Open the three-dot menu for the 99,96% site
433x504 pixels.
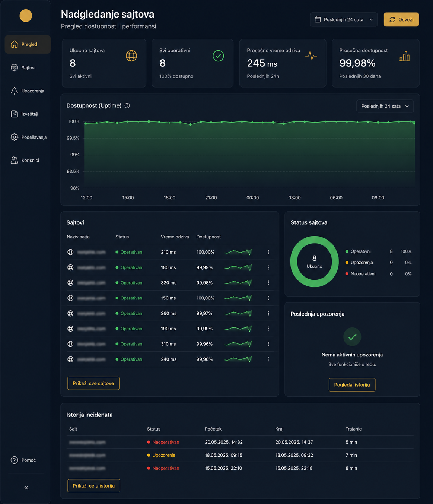pos(268,344)
